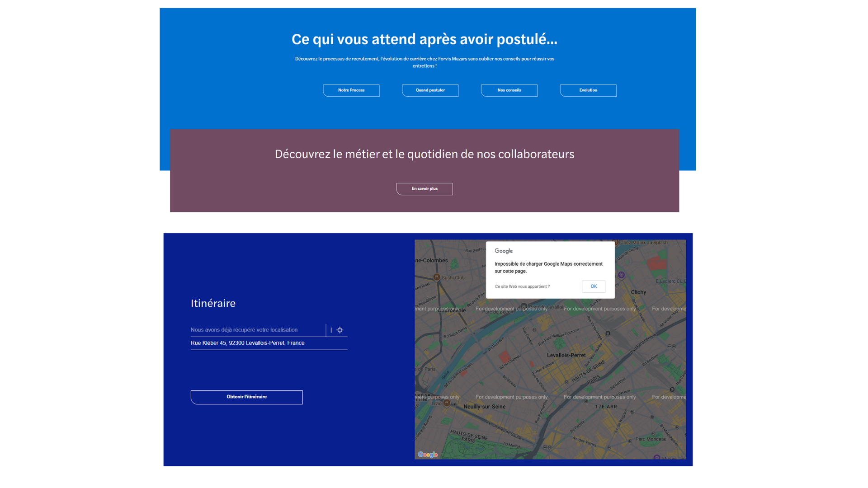This screenshot has width=868, height=488.
Task: Click the purple marker near Clichy
Action: click(622, 275)
